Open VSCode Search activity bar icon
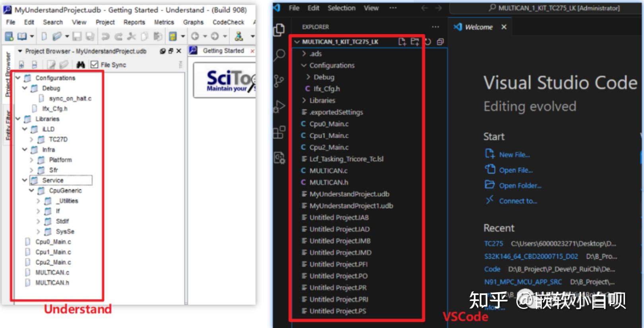Image resolution: width=644 pixels, height=328 pixels. tap(279, 55)
